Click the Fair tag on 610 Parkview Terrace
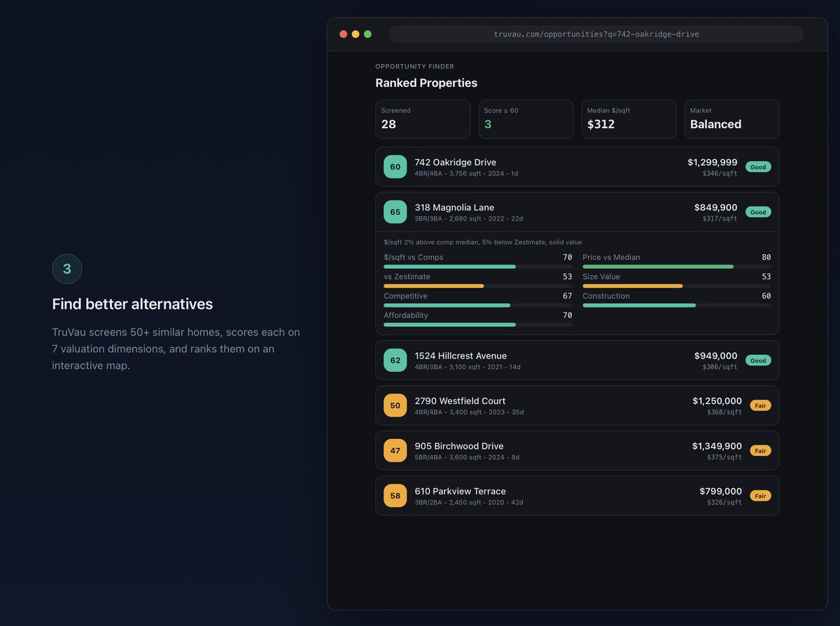Screen dimensions: 840x626 pos(760,496)
